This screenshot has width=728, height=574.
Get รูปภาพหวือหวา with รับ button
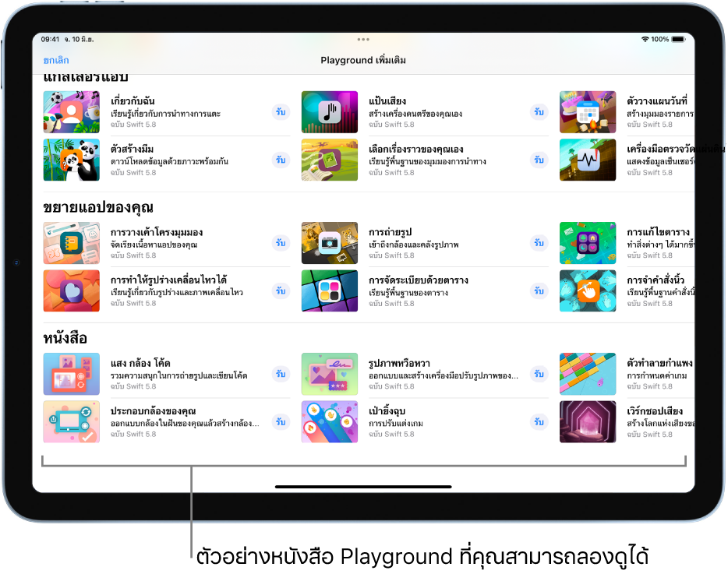pos(539,374)
